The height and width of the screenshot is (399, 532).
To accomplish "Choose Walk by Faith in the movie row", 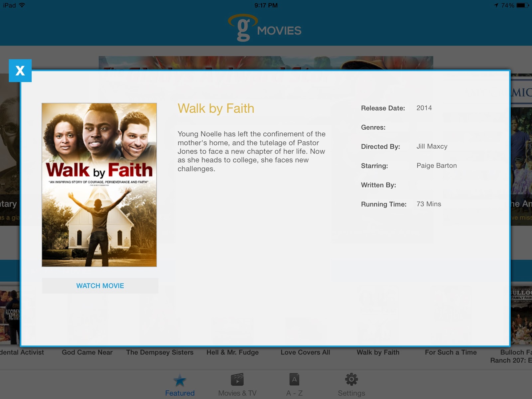I will [x=378, y=352].
